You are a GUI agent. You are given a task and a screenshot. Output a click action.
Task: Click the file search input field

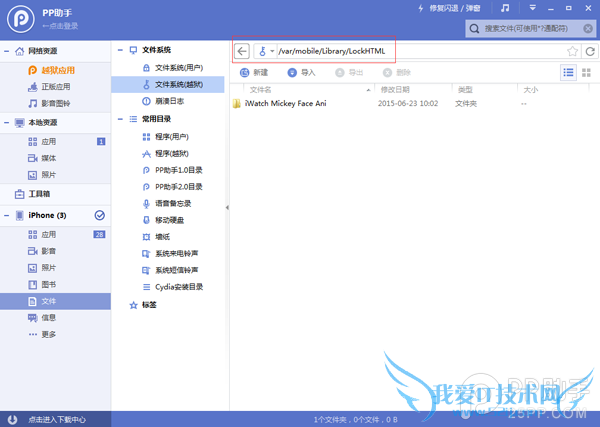point(532,28)
